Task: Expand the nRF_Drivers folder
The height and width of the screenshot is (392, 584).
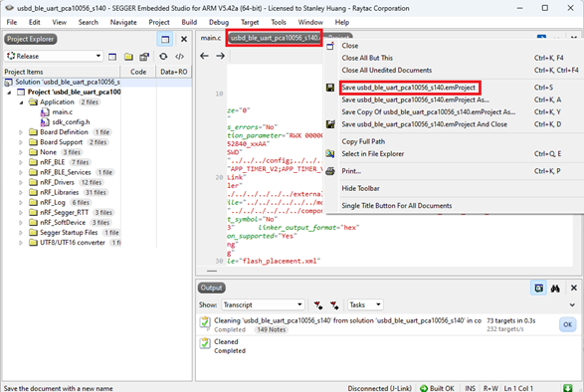Action: tap(21, 183)
